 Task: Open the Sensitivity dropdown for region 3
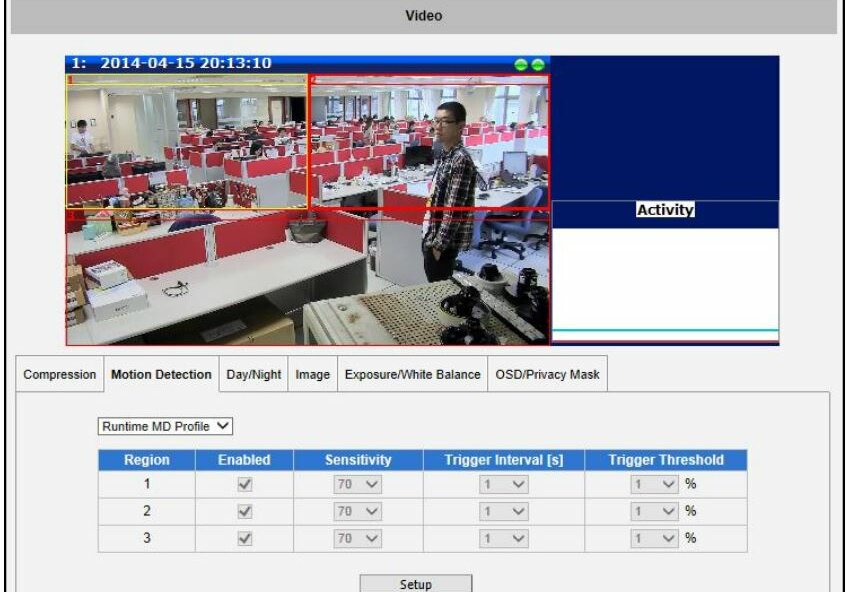click(x=357, y=538)
